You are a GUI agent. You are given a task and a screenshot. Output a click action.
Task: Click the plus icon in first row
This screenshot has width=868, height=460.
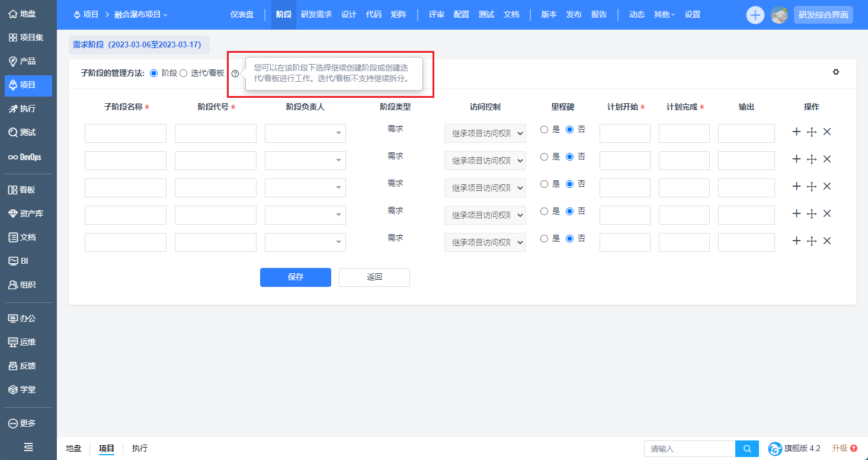point(796,132)
